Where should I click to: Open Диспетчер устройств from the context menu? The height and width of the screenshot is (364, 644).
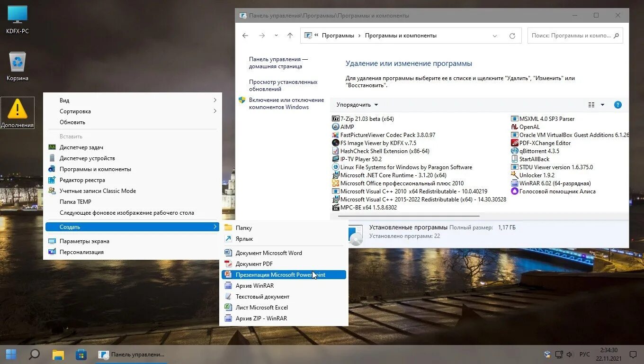coord(132,158)
